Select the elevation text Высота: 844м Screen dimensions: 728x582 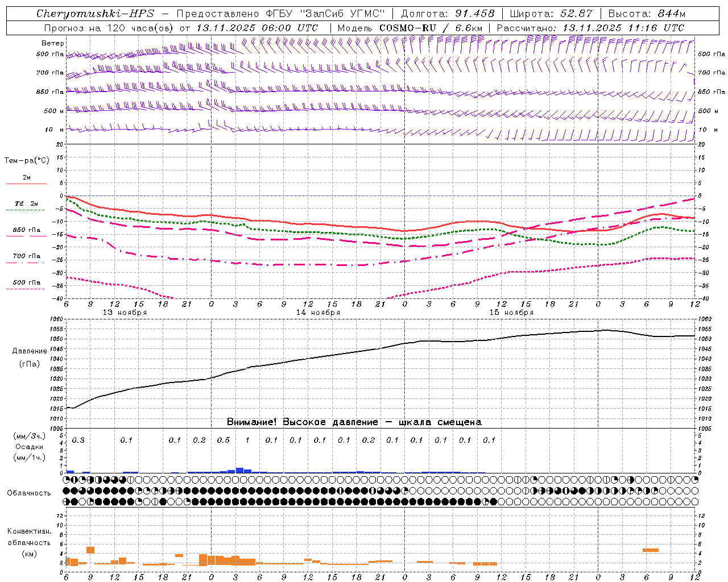pyautogui.click(x=647, y=14)
